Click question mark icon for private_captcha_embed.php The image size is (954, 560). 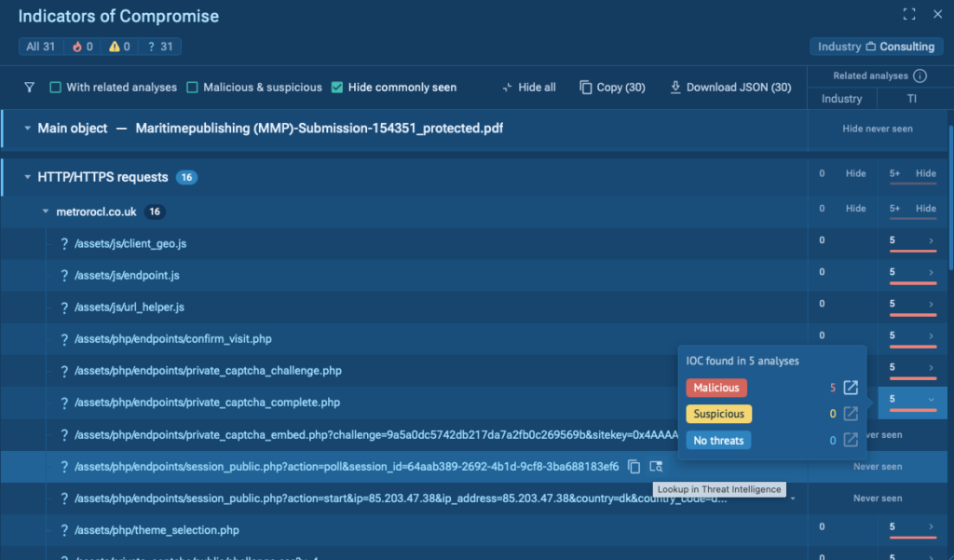click(x=64, y=434)
